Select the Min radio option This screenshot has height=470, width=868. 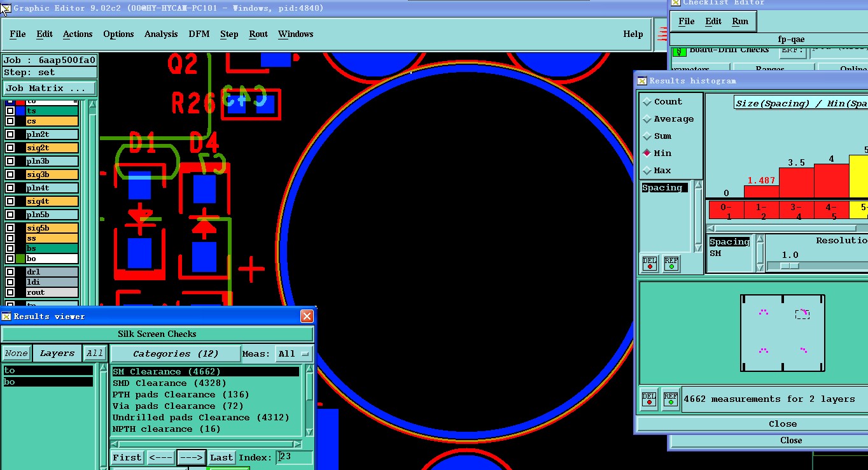tap(647, 153)
